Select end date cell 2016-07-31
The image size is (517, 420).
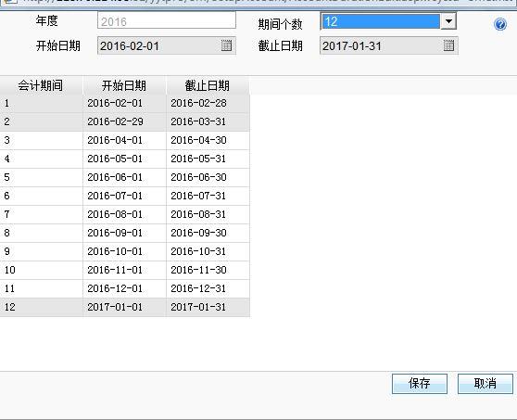tap(208, 196)
